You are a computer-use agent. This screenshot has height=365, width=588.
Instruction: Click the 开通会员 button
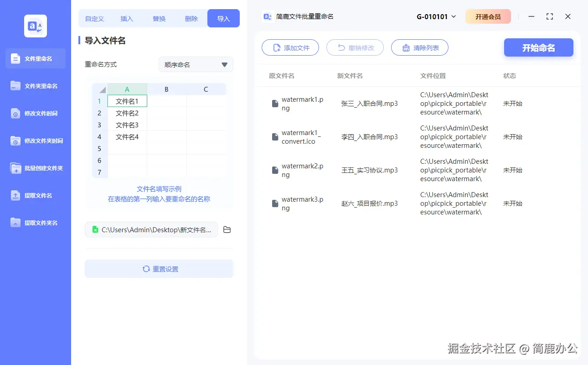(x=488, y=16)
